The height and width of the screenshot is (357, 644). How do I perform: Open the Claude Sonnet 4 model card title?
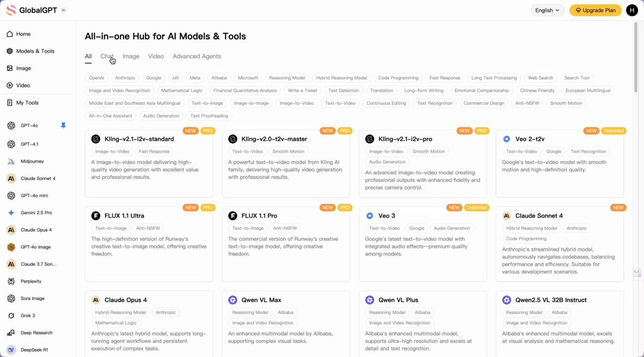pyautogui.click(x=539, y=216)
